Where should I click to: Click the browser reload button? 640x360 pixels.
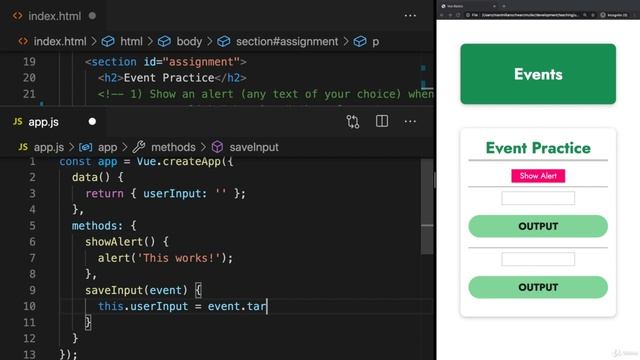458,15
